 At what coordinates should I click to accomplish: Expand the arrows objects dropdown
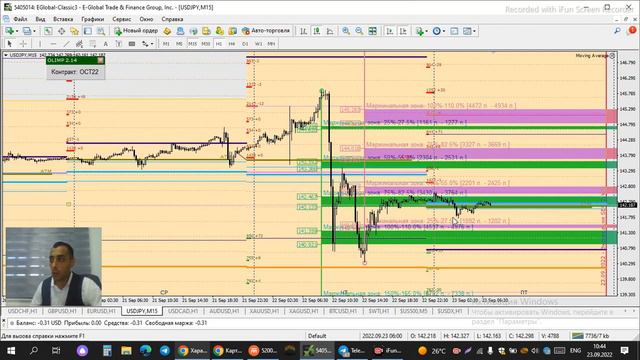tap(152, 44)
